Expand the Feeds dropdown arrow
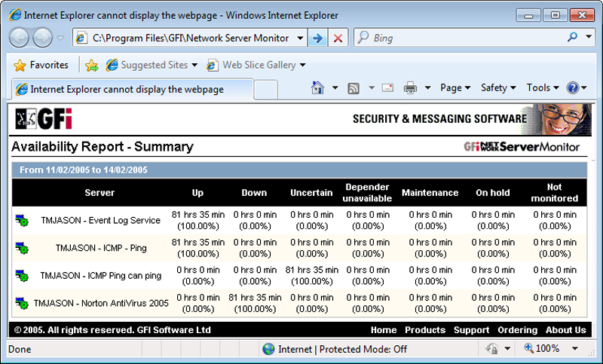This screenshot has height=364, width=603. [x=372, y=88]
